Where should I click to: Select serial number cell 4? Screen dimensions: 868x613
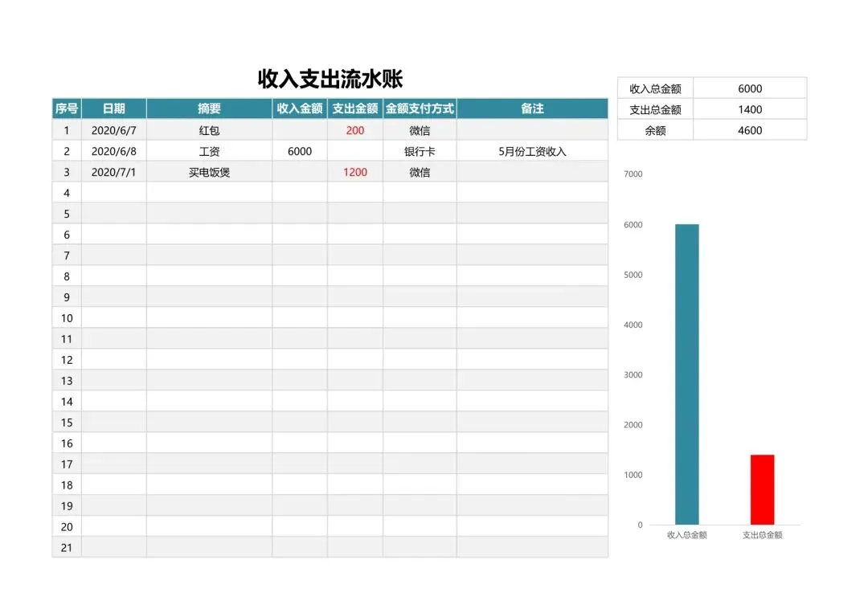point(67,193)
